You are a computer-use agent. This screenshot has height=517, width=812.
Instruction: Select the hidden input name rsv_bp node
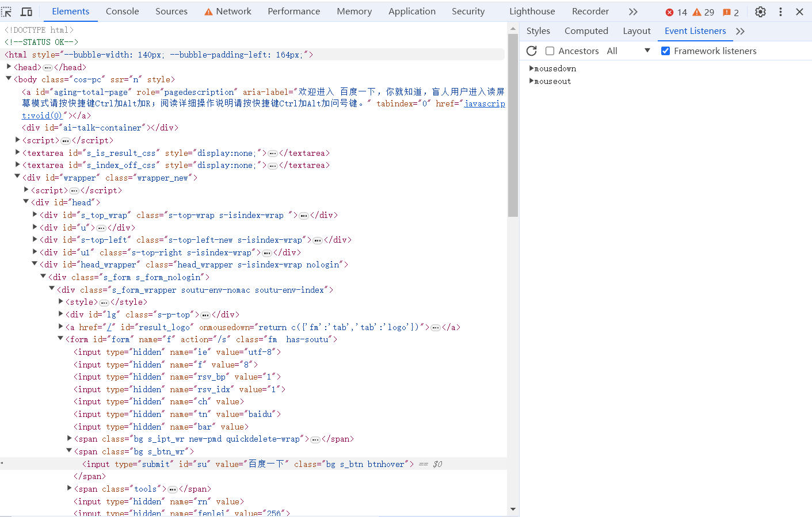177,377
